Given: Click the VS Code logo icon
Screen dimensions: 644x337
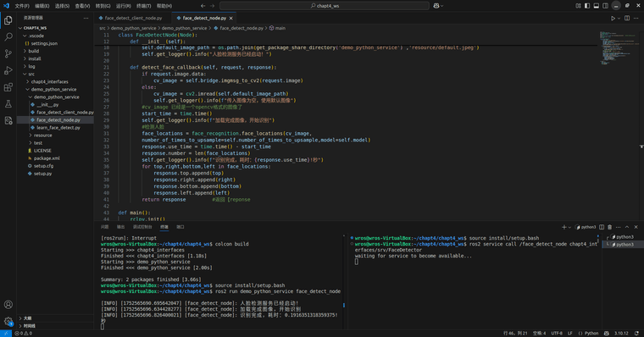Looking at the screenshot, I should (x=6, y=6).
